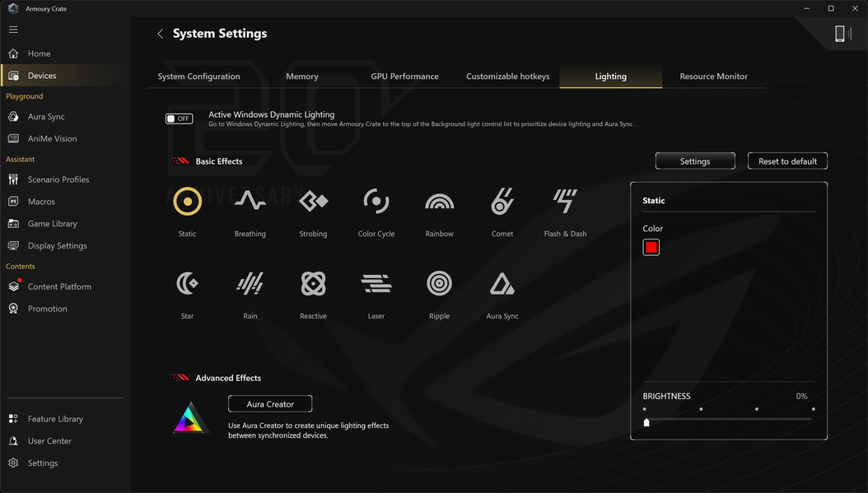868x493 pixels.
Task: Switch to the System Configuration tab
Action: pos(198,77)
